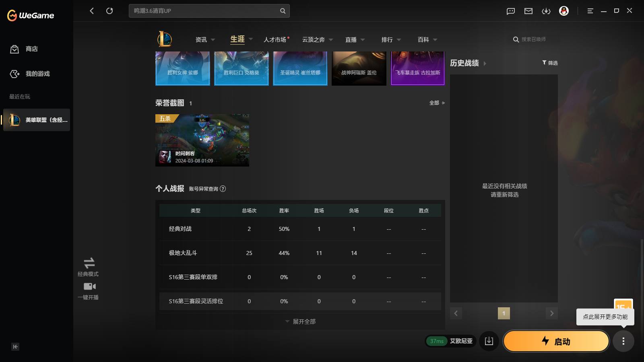This screenshot has width=644, height=362.
Task: Open the download manager icon
Action: coord(546,11)
